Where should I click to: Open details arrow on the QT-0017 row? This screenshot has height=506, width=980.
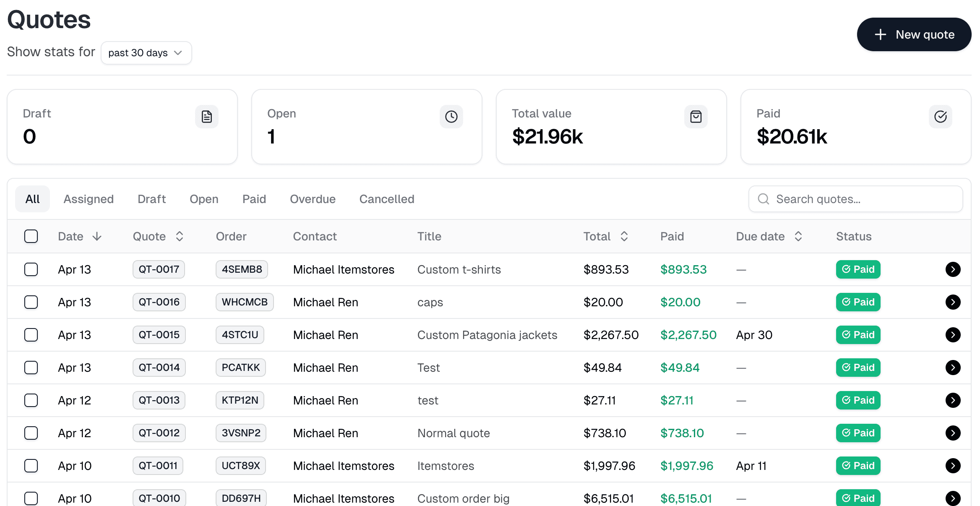(x=953, y=269)
